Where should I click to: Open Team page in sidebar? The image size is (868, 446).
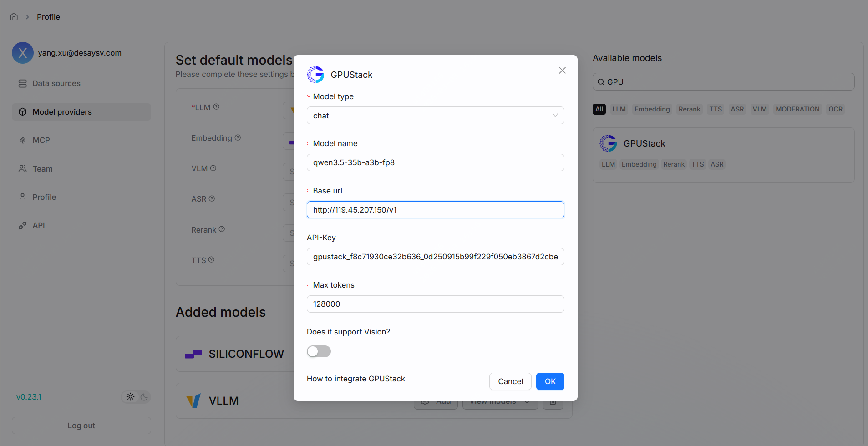[x=81, y=169]
